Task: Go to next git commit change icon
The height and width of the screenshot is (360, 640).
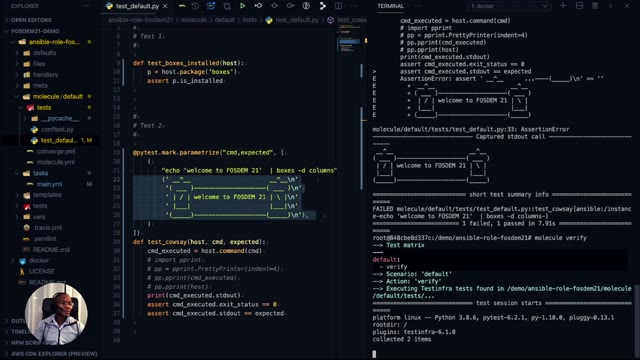Action: tap(290, 6)
